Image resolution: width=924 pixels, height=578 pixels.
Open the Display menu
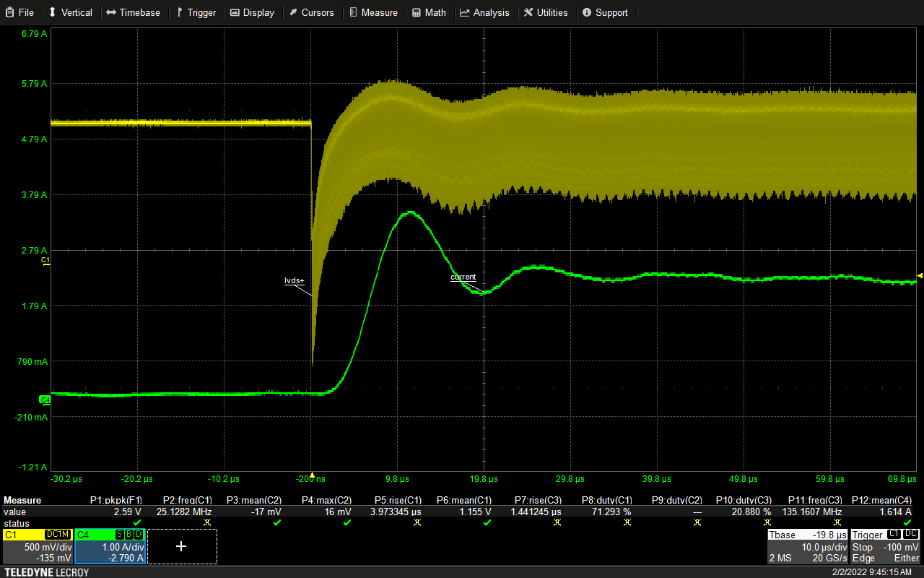(x=253, y=12)
